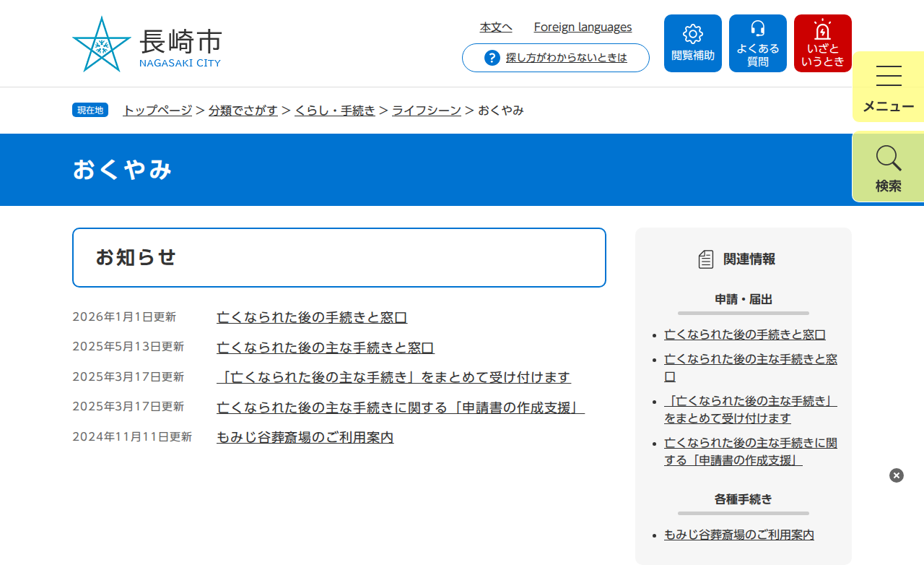The height and width of the screenshot is (578, 924).
Task: Open the yellow メニュー hamburger menu
Action: pyautogui.click(x=888, y=87)
